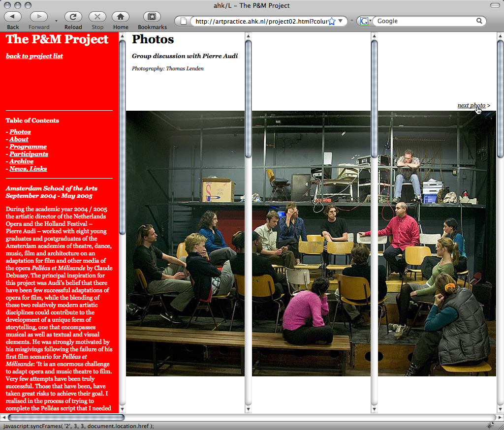Click the Stop loading button

click(97, 17)
